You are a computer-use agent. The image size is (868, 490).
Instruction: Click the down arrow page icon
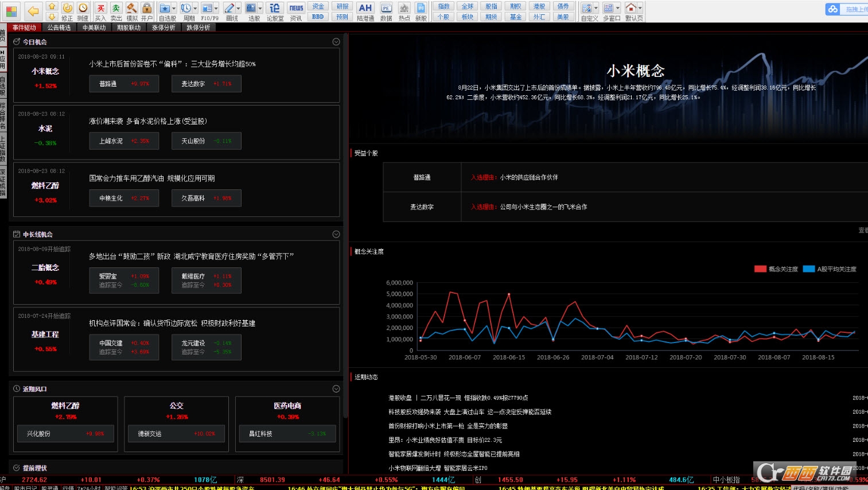pyautogui.click(x=52, y=17)
